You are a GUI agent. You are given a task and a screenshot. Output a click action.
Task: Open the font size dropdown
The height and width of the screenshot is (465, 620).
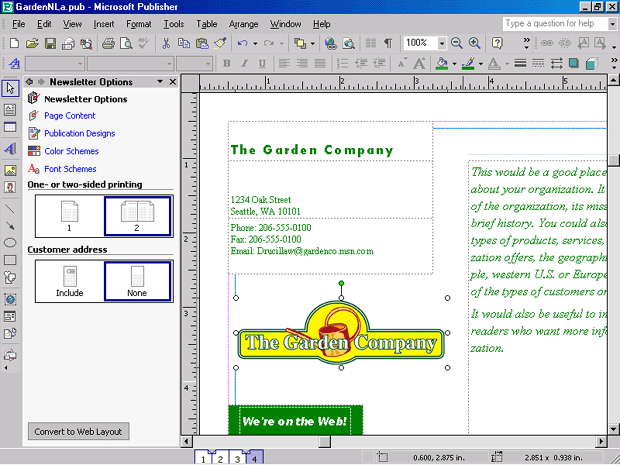208,64
